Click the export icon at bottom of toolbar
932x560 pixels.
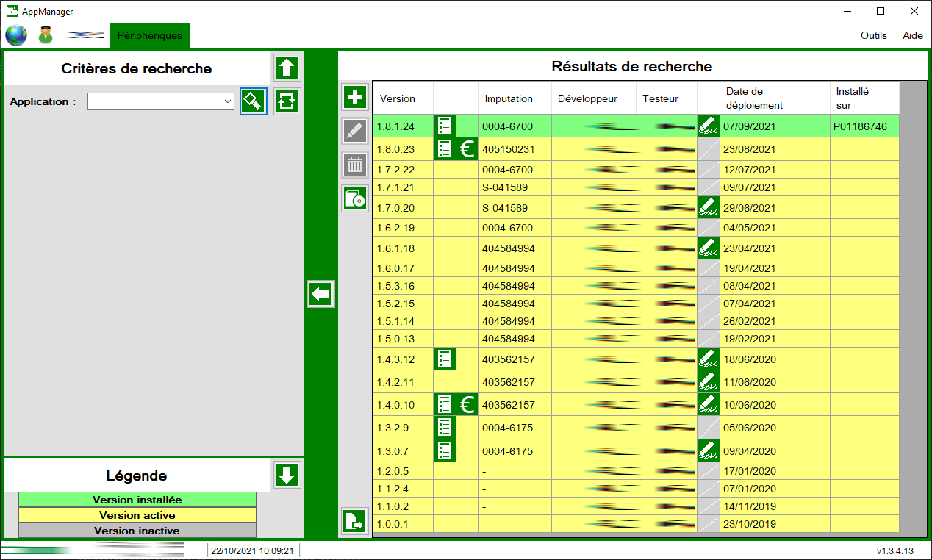tap(355, 522)
